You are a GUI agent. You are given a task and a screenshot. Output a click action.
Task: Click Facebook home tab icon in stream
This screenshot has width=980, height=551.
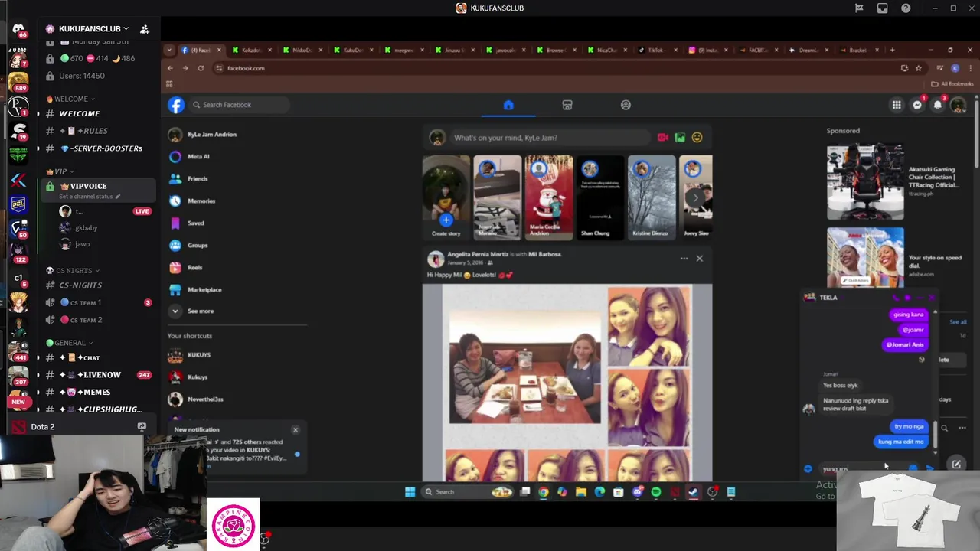tap(508, 105)
